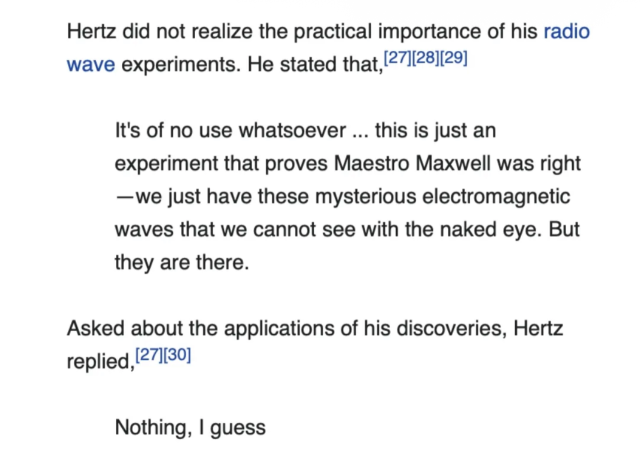Open citation [28] reference

point(426,58)
